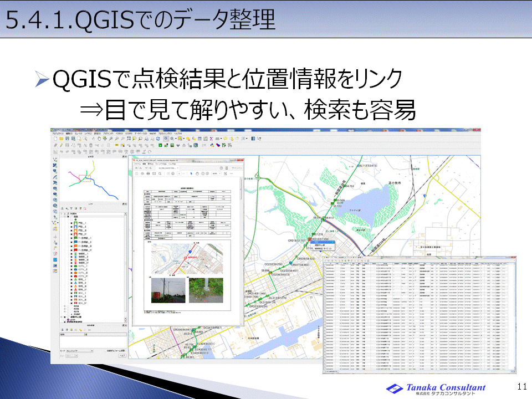Click the New Project icon in QGIS toolbar
The image size is (532, 399).
55,139
